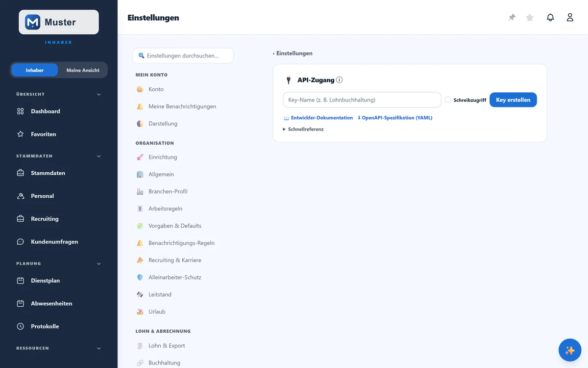Open Meine Benachrichtigungen settings
The height and width of the screenshot is (368, 588).
183,106
